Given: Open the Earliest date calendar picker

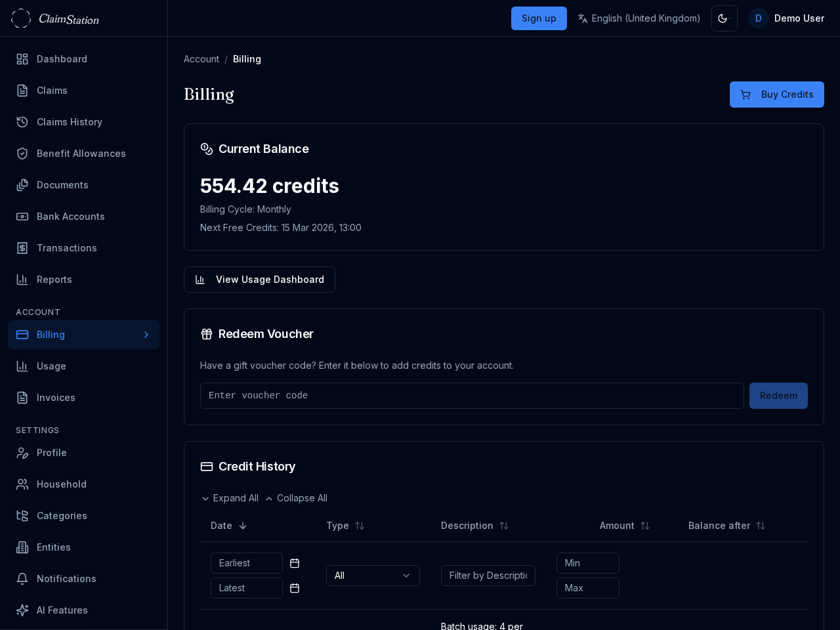Looking at the screenshot, I should (x=295, y=563).
